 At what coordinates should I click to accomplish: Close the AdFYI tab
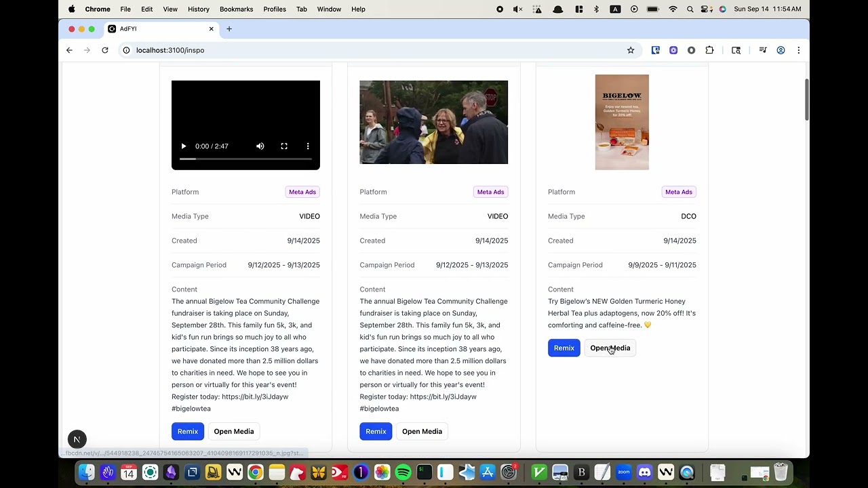211,28
